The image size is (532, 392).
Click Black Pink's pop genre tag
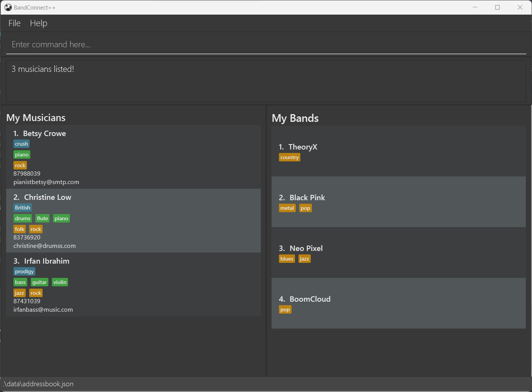pyautogui.click(x=306, y=208)
